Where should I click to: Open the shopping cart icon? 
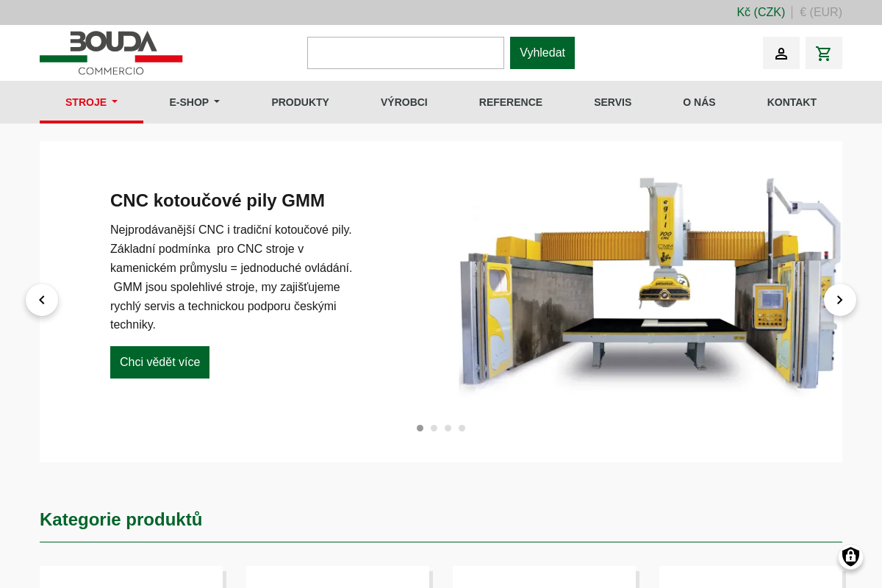tap(824, 53)
